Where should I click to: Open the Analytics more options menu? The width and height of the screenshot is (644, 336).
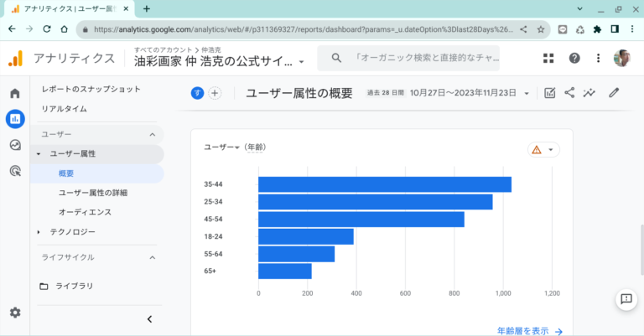coord(598,59)
